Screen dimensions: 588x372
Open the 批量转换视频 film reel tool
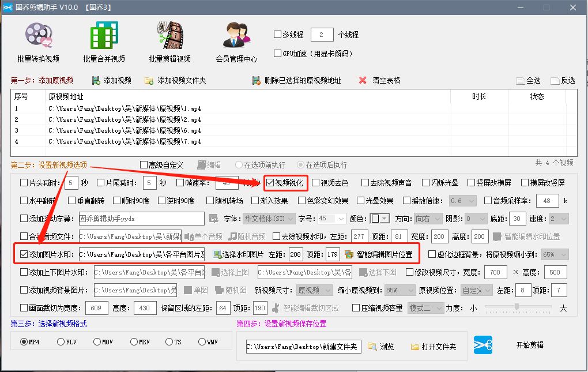tap(37, 37)
